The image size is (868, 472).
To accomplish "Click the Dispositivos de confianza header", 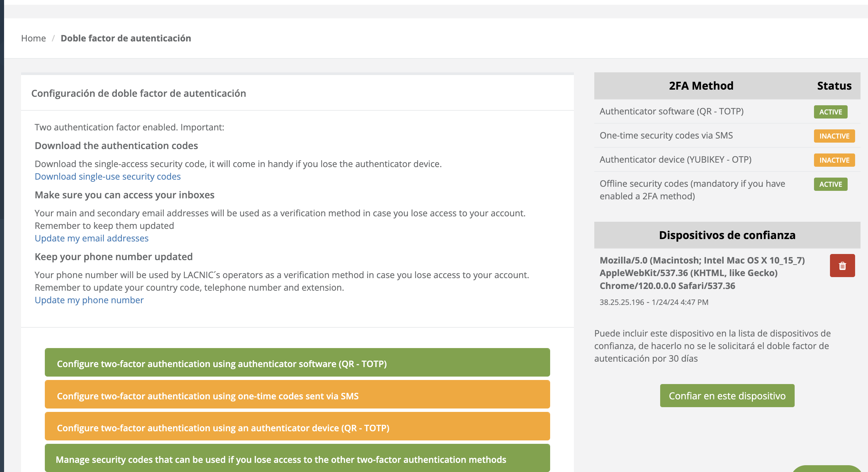I will click(727, 235).
